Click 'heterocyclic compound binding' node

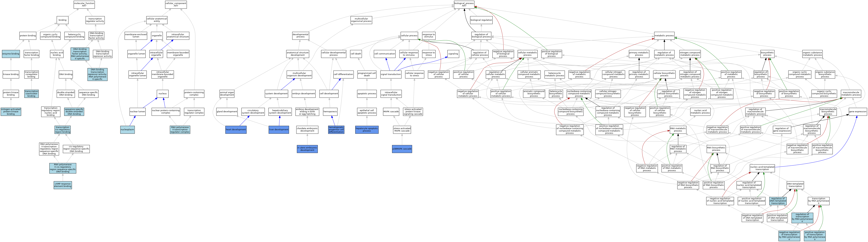[x=74, y=36]
